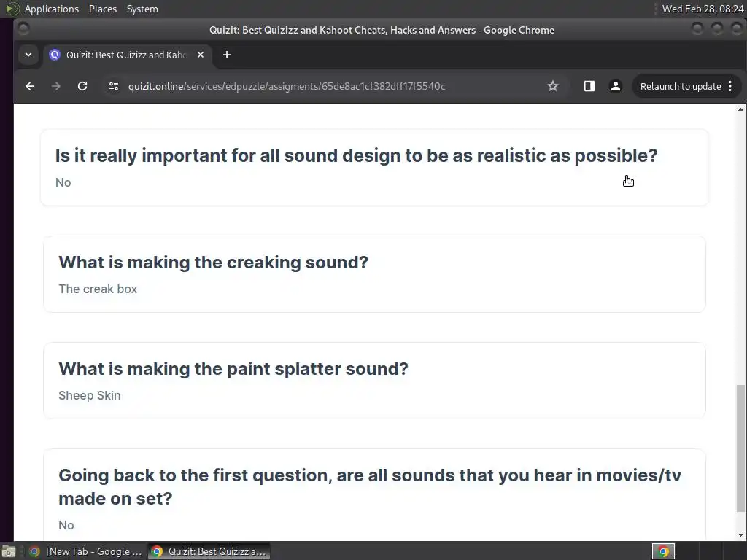747x560 pixels.
Task: Open the Chrome profile icon
Action: tap(615, 86)
